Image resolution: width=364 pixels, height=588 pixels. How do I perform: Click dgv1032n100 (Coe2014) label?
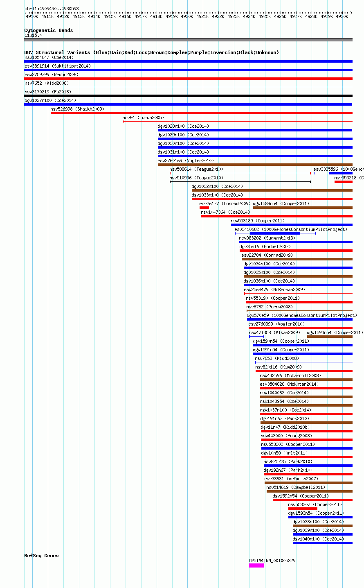(x=217, y=186)
